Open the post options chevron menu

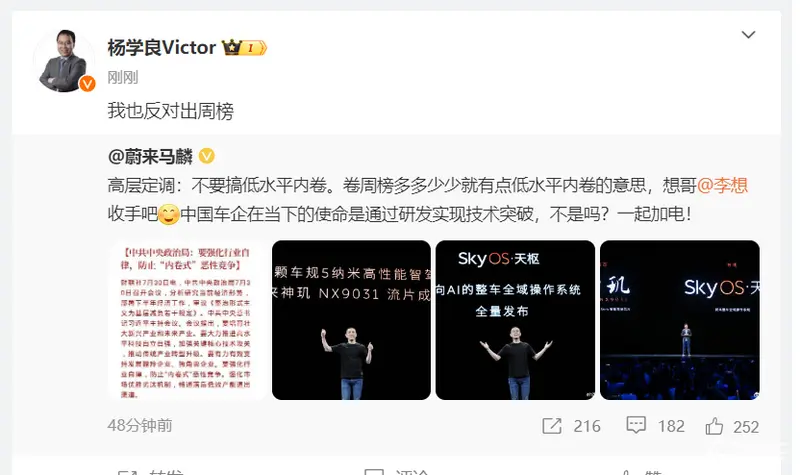coord(748,35)
